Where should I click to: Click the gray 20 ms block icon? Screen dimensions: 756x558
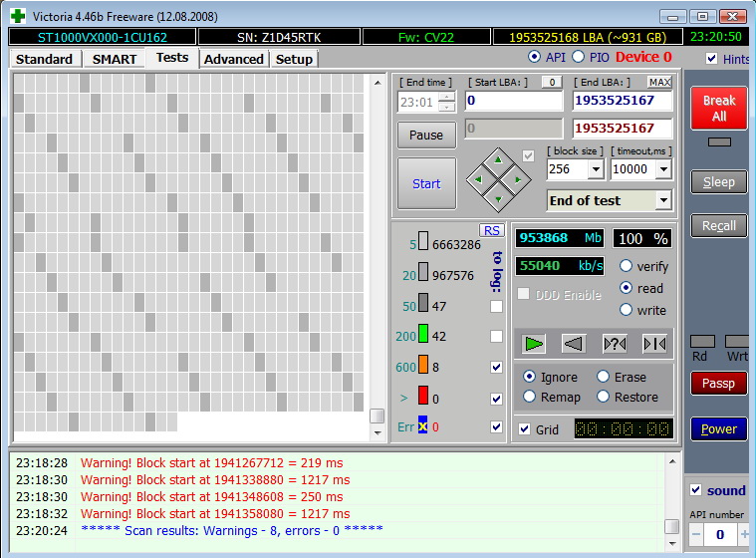(423, 271)
